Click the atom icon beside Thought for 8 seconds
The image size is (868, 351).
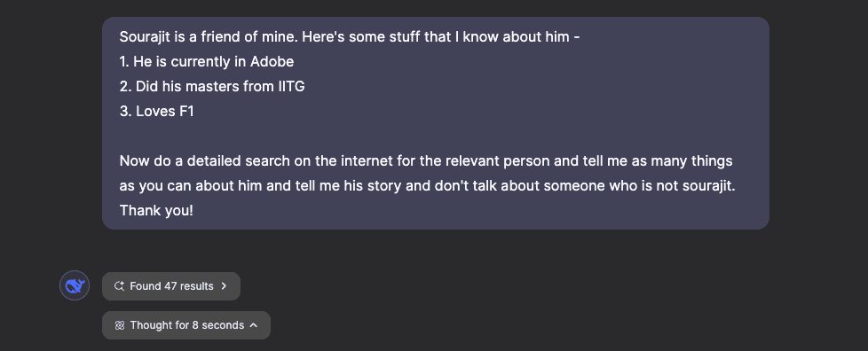[x=119, y=325]
